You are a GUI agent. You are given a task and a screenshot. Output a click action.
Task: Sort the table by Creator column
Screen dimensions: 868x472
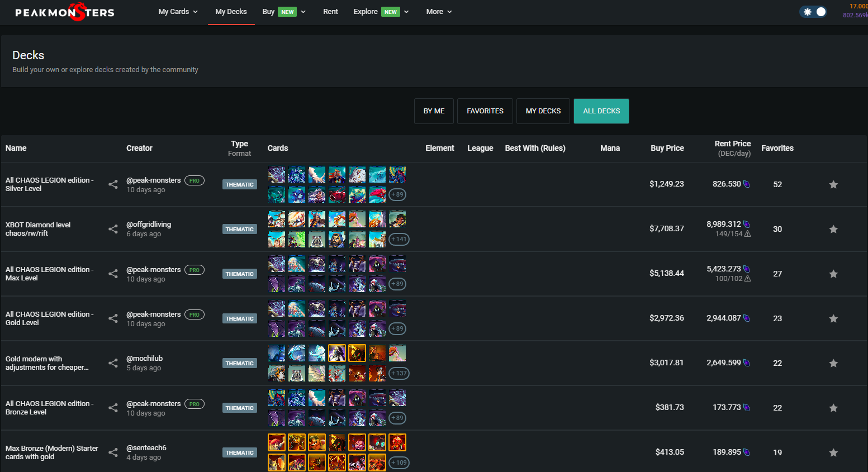click(139, 148)
